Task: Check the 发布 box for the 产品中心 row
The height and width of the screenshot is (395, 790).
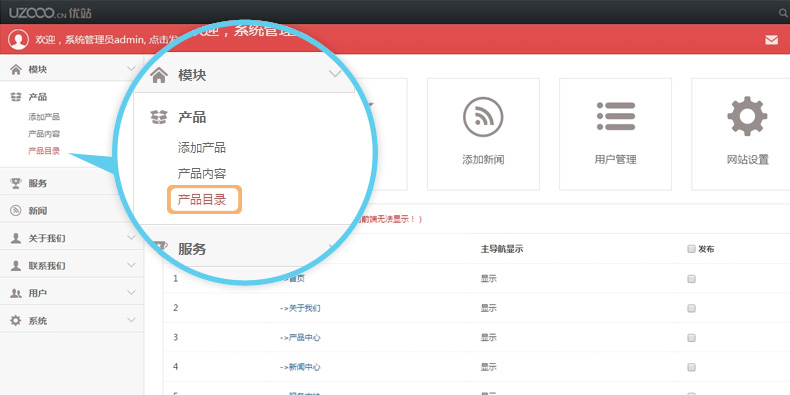Action: click(x=691, y=338)
